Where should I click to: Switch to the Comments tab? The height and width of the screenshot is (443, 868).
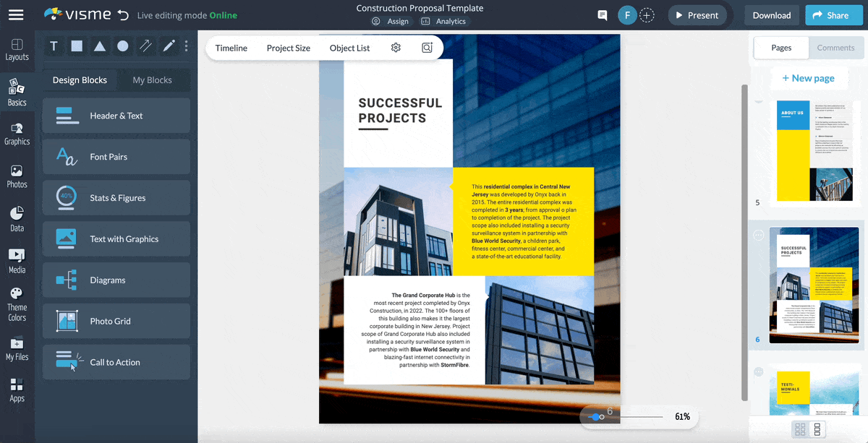point(835,48)
